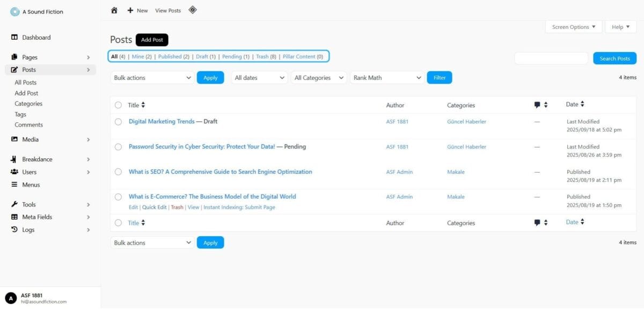
Task: Open the top Bulk actions dropdown
Action: point(152,78)
